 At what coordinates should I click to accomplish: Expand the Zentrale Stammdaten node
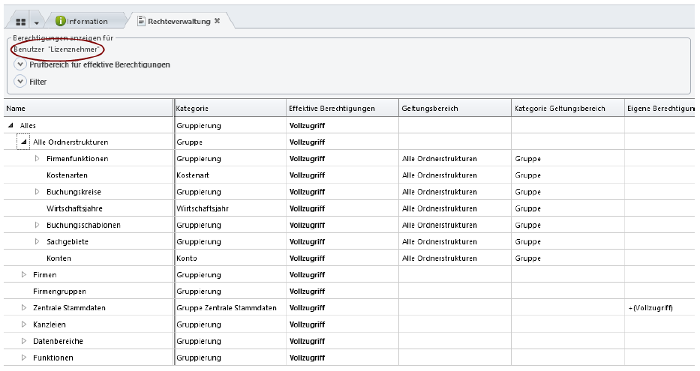click(24, 308)
